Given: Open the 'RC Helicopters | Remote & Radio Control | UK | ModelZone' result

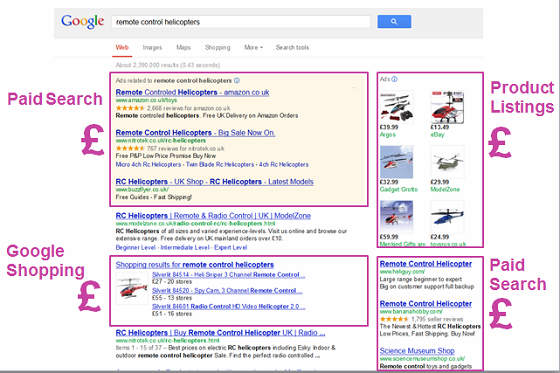Looking at the screenshot, I should pyautogui.click(x=213, y=216).
